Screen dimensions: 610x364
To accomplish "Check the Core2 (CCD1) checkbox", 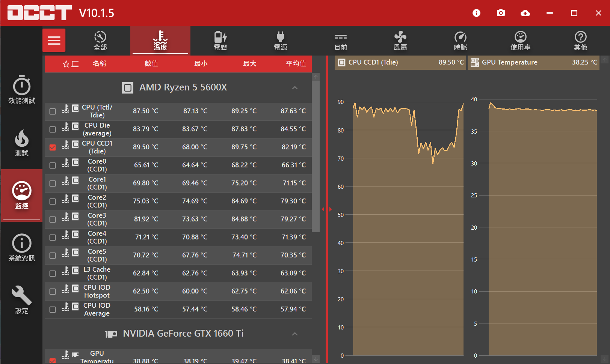I will point(53,202).
